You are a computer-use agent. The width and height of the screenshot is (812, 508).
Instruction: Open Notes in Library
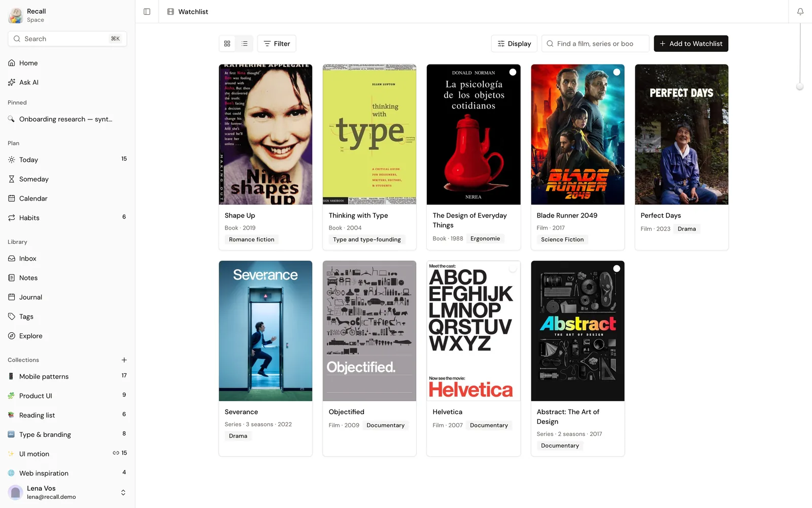pos(67,278)
